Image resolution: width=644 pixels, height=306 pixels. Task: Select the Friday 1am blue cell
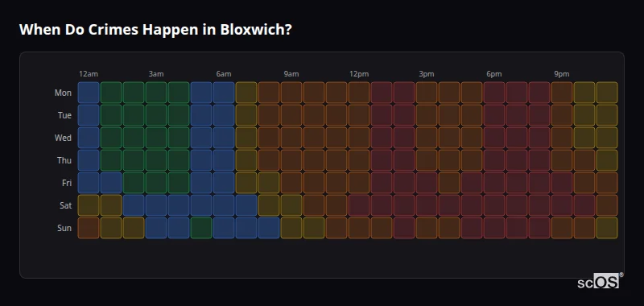(x=111, y=183)
